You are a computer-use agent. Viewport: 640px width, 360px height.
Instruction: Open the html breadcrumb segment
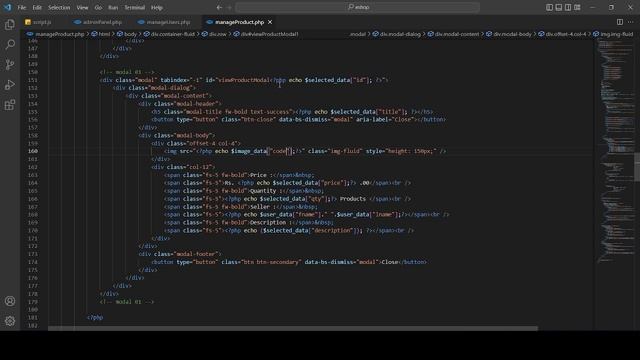[104, 34]
